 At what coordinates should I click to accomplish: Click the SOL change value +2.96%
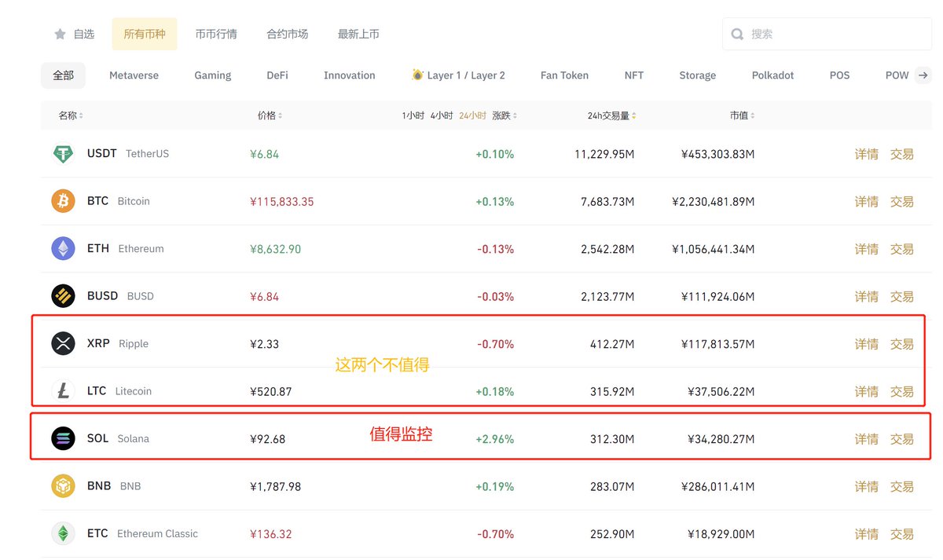[495, 439]
